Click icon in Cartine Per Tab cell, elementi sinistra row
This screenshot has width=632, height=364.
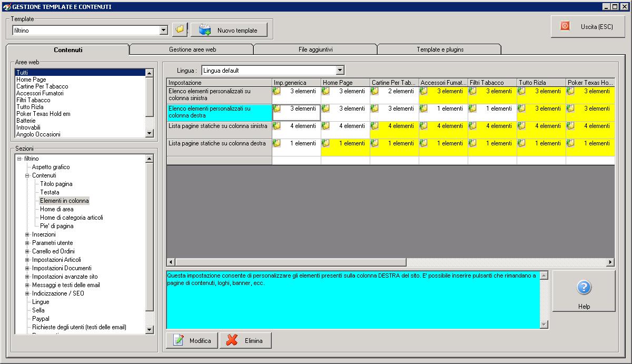[374, 91]
